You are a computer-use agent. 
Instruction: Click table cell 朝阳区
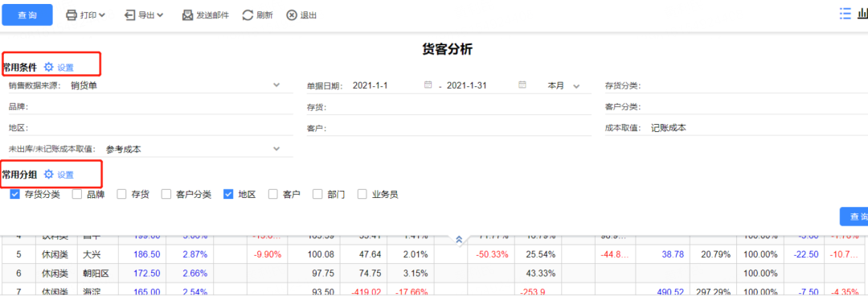96,273
